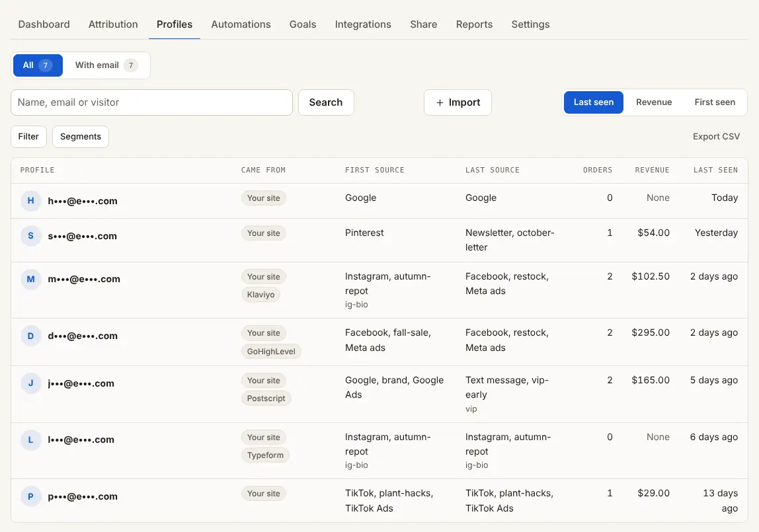The height and width of the screenshot is (532, 759).
Task: Open profile s•••@e•••.com
Action: click(x=82, y=236)
